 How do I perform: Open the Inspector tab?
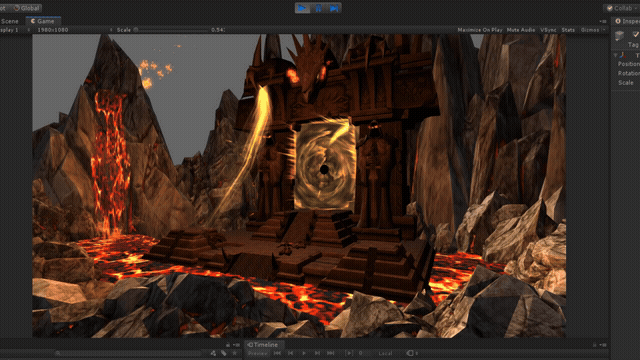[x=627, y=21]
